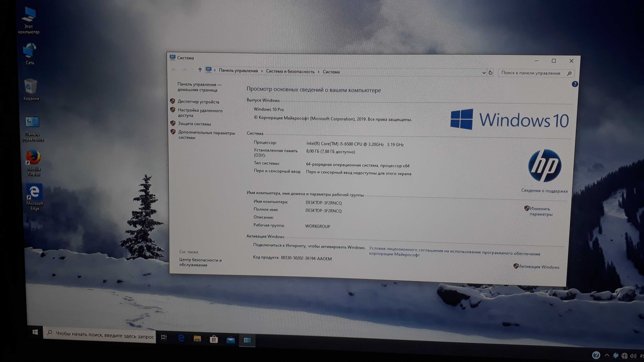Open Центр безопасности и обслуживания link
The width and height of the screenshot is (644, 362).
[x=200, y=262]
